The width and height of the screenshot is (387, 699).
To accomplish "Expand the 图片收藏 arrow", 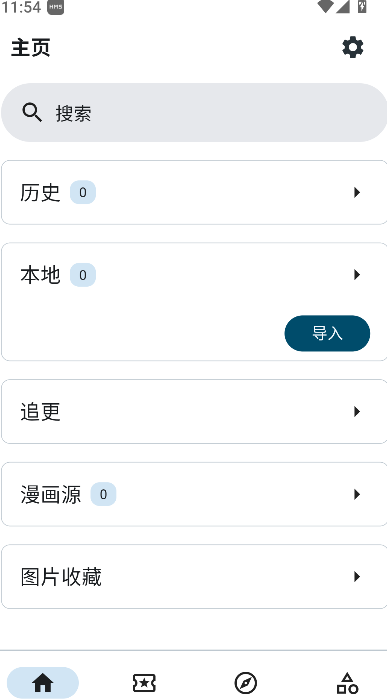I will point(357,576).
